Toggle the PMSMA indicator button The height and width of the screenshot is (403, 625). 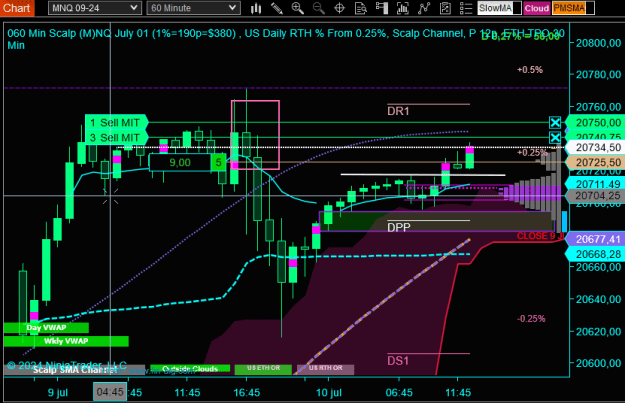[x=573, y=8]
